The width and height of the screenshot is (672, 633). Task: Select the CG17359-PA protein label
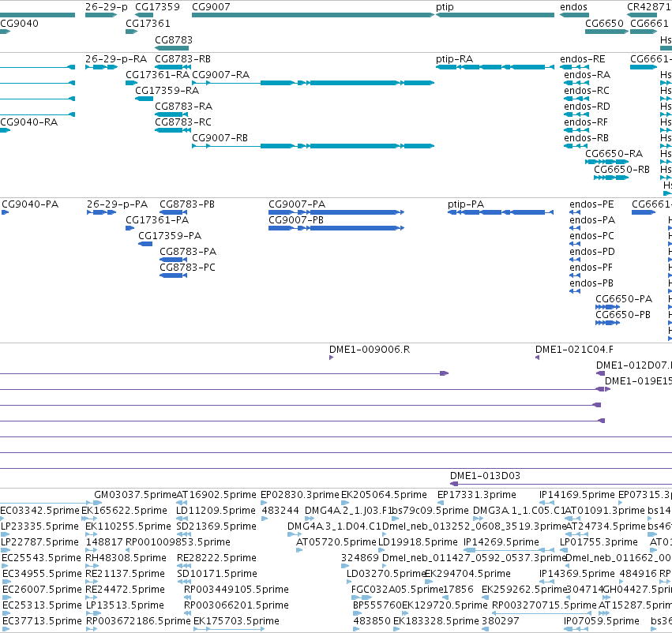(170, 236)
